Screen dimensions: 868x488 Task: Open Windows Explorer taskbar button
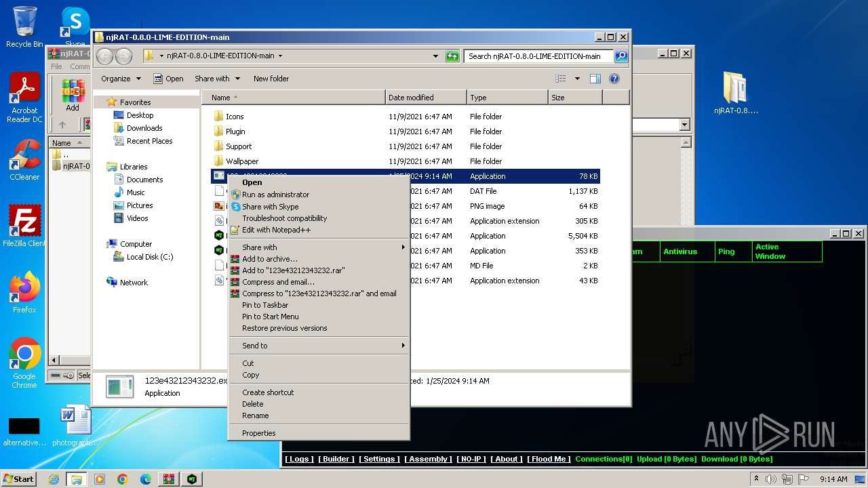[x=76, y=479]
